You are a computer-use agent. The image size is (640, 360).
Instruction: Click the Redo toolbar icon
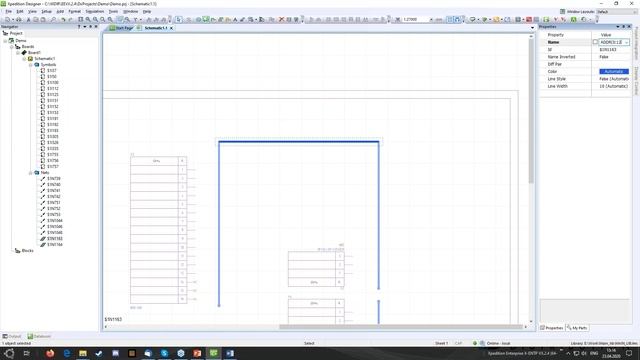[70, 19]
